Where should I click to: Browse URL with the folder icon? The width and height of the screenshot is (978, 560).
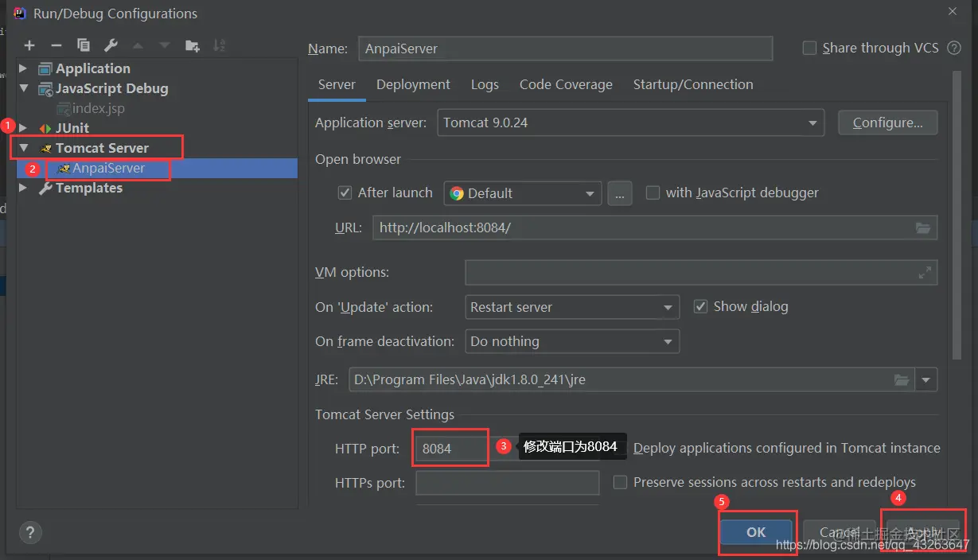click(923, 227)
